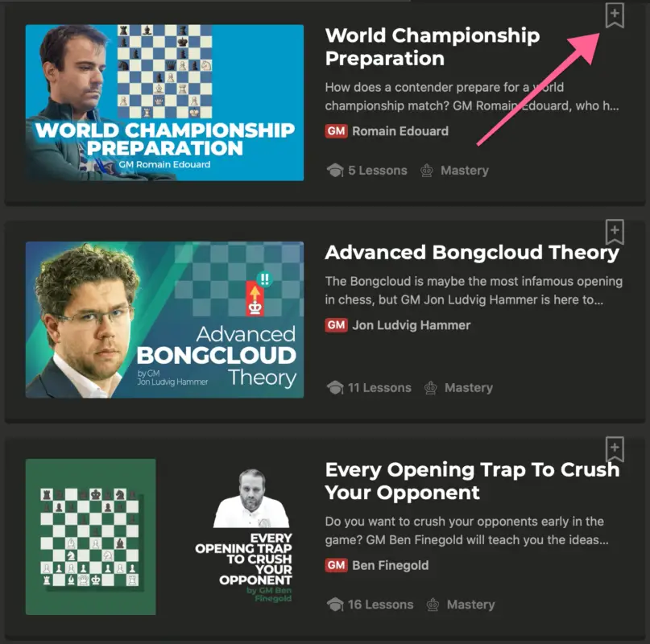Viewport: 650px width, 644px height.
Task: Click graduation cap icon beside 11 Lessons
Action: pos(335,387)
